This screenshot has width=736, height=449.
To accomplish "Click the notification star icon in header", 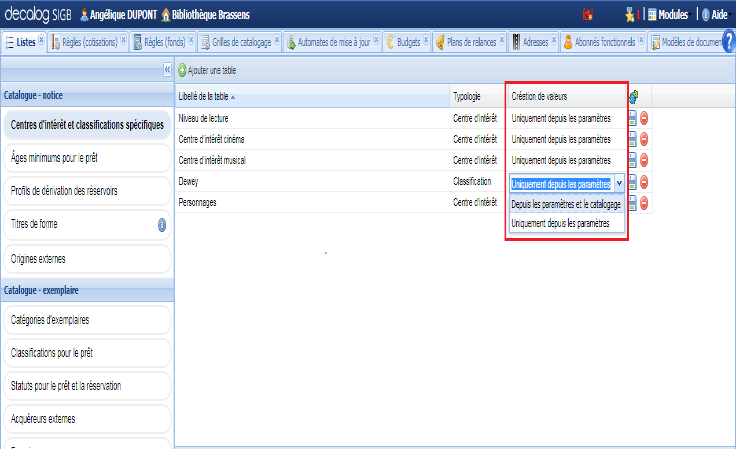I will [629, 15].
